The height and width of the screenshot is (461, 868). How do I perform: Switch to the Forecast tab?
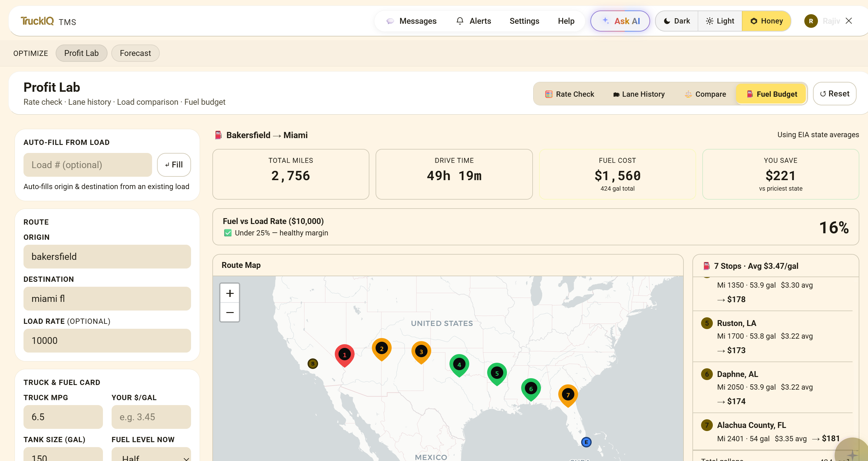[135, 53]
